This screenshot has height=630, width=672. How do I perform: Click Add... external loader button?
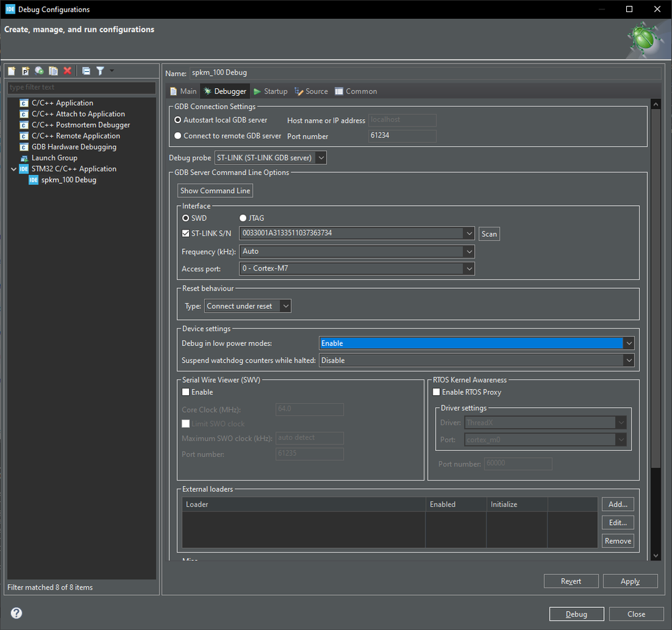pos(618,504)
